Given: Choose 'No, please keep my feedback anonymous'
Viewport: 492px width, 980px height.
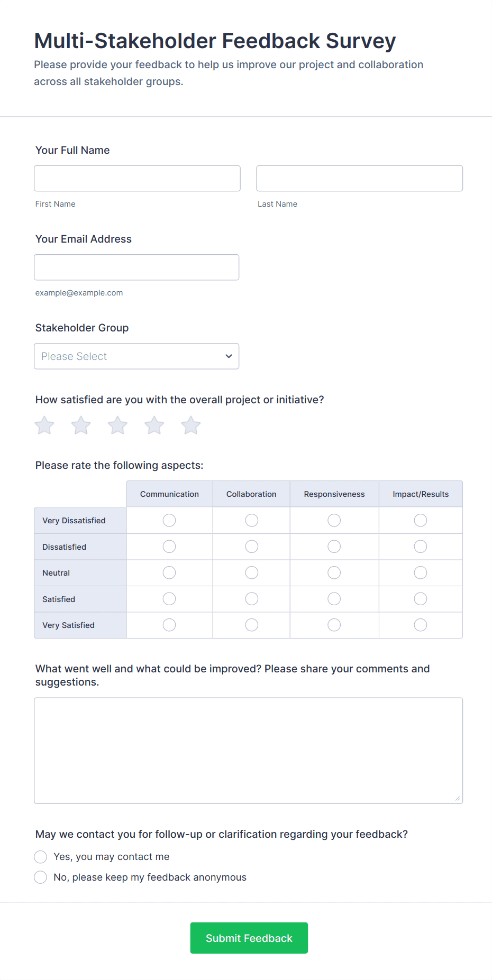Looking at the screenshot, I should pyautogui.click(x=41, y=877).
